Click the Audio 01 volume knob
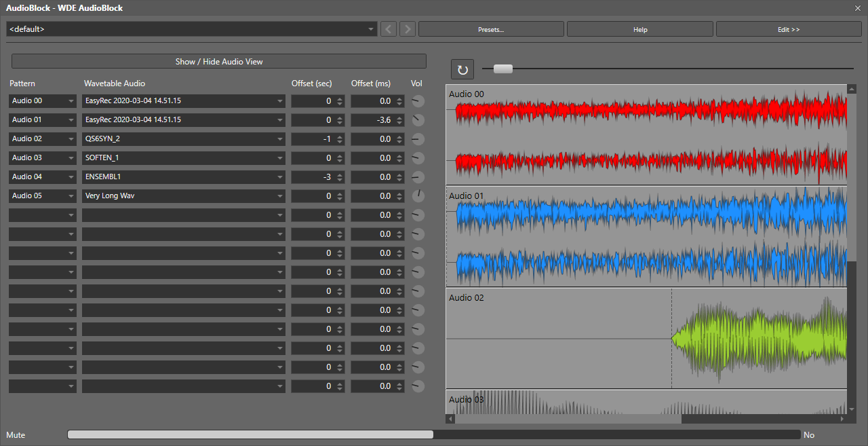This screenshot has width=868, height=446. point(418,120)
